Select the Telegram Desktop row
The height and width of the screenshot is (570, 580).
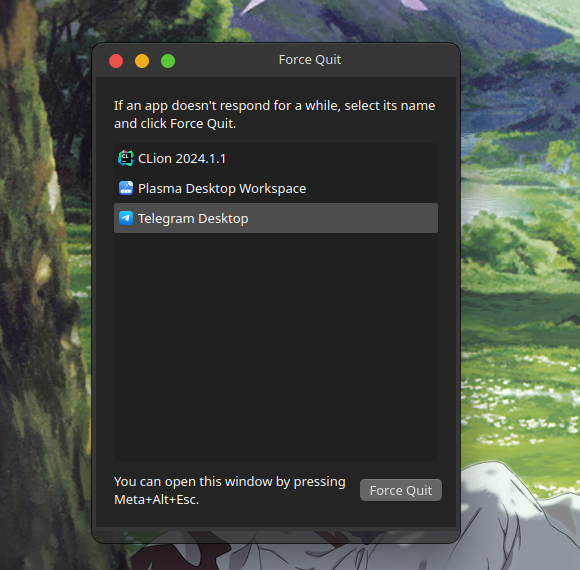(276, 218)
